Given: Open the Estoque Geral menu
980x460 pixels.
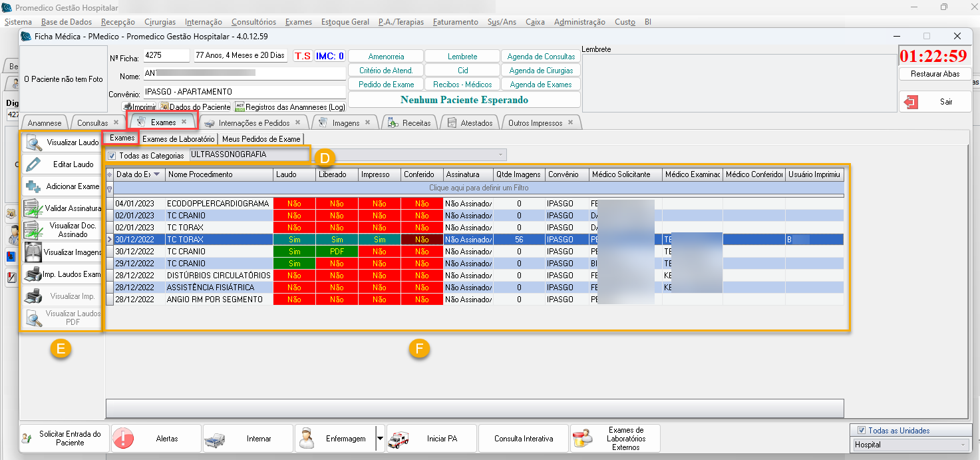Looking at the screenshot, I should click(x=345, y=22).
